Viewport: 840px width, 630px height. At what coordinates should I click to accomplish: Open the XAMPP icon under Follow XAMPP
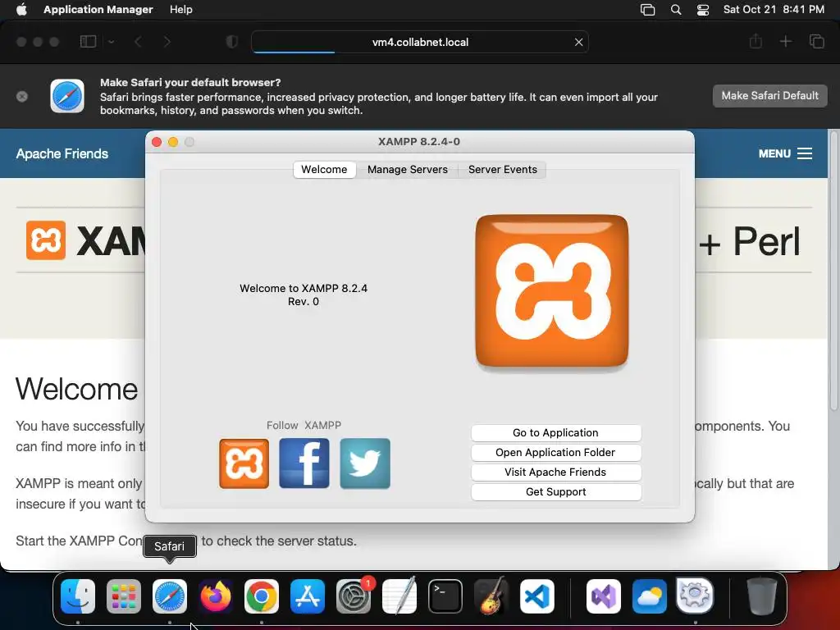244,463
